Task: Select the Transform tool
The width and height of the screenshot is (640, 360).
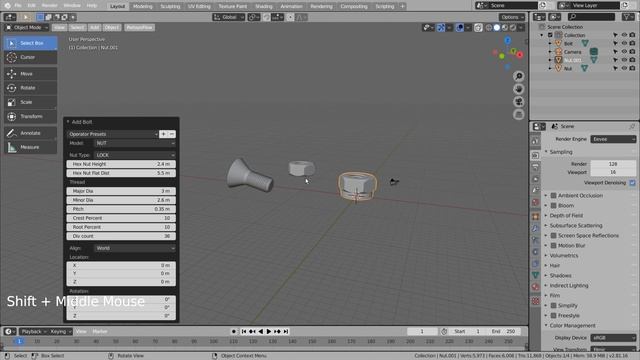Action: point(31,116)
